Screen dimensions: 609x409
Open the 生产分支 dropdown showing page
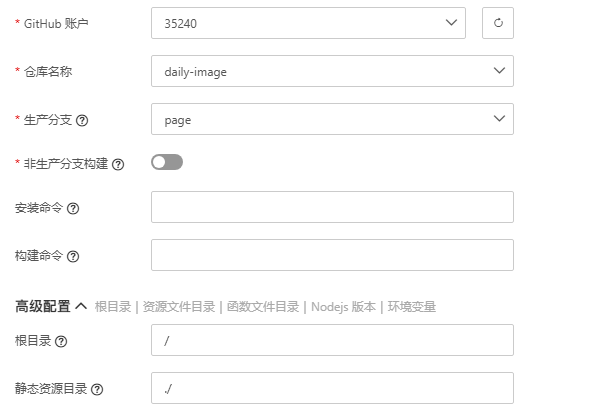coord(332,119)
